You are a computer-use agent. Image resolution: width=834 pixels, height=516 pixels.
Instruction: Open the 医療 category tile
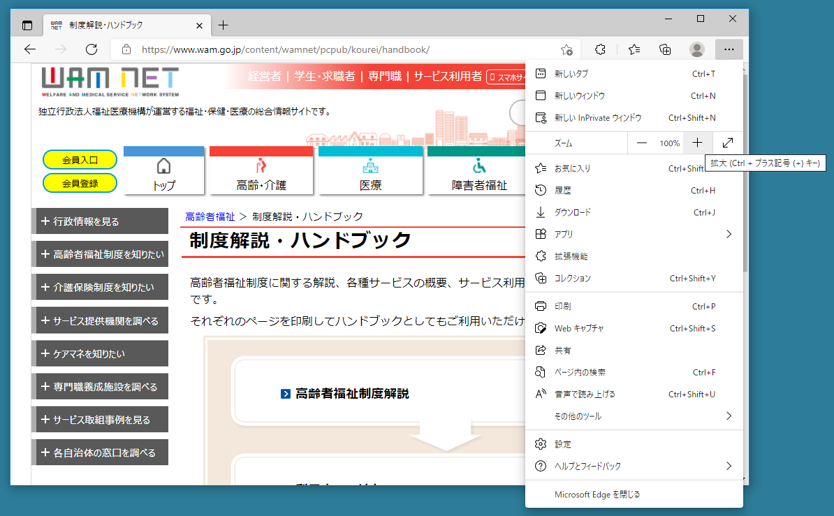370,171
